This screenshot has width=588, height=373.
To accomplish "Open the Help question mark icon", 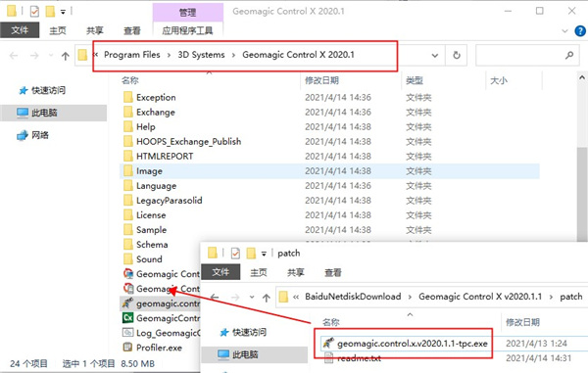I will click(x=580, y=31).
